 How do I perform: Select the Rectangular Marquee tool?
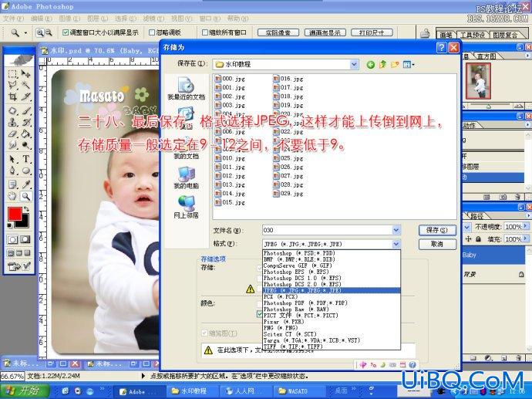coord(13,74)
